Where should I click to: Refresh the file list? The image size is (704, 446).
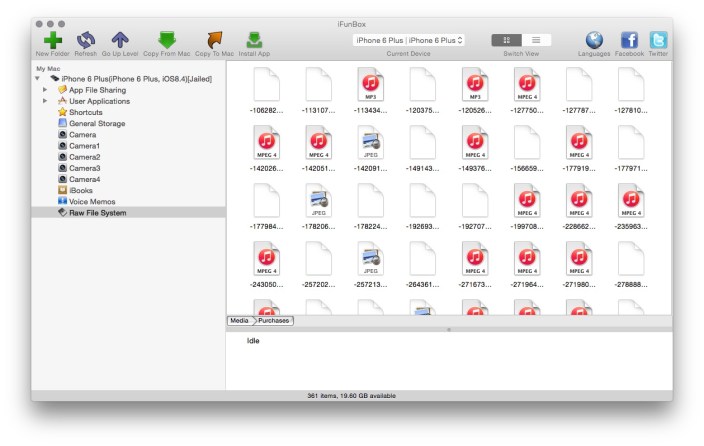click(86, 39)
